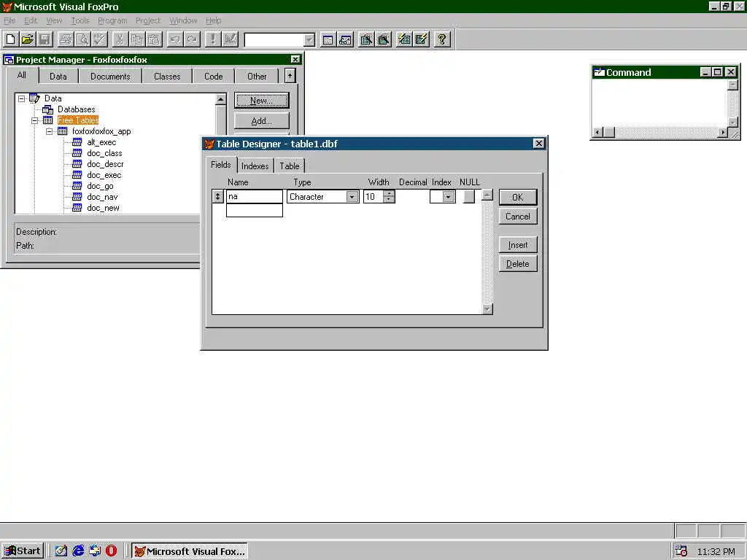
Task: Click the New... button in Project Manager
Action: [x=262, y=101]
